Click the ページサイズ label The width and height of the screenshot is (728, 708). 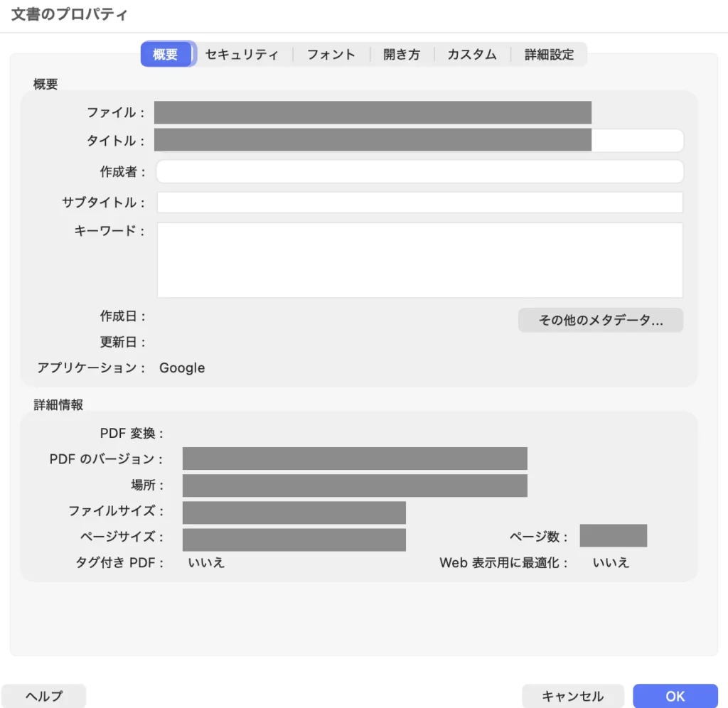(x=122, y=537)
